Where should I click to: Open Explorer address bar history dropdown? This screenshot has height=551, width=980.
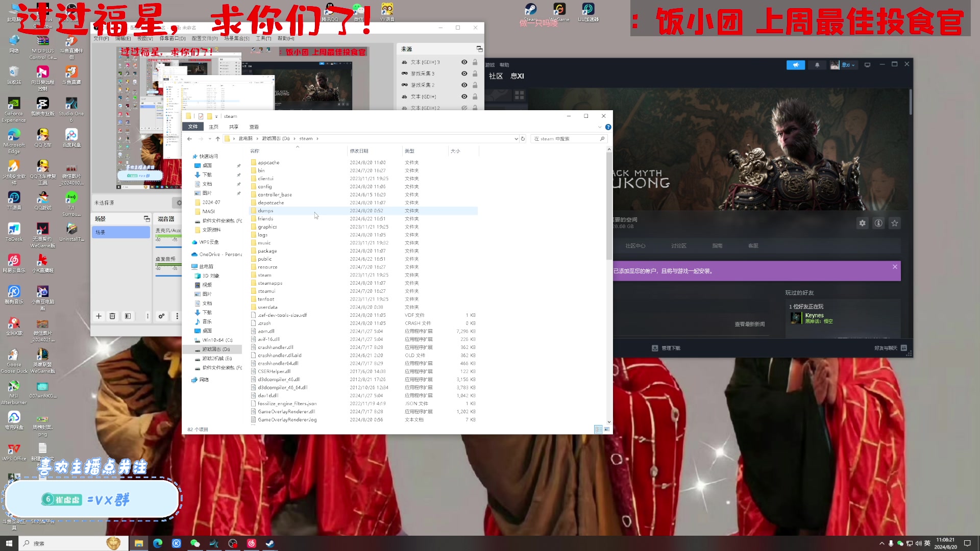516,139
